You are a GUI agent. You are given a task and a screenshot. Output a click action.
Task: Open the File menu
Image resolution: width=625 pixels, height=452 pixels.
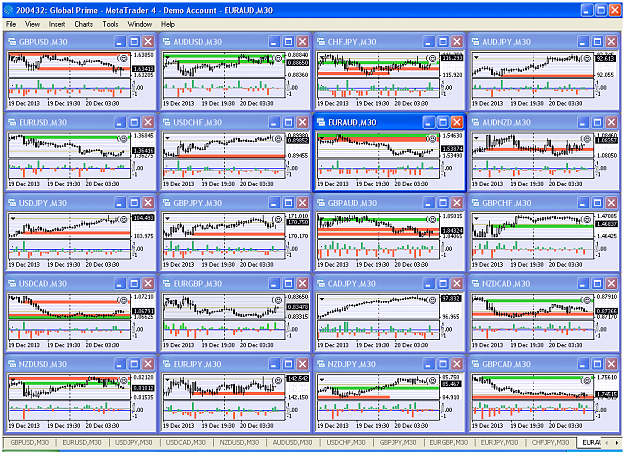pos(11,24)
